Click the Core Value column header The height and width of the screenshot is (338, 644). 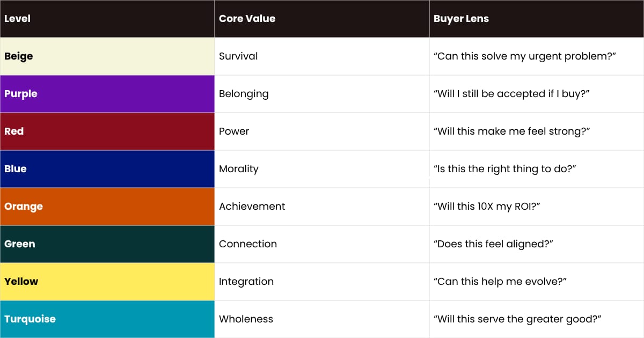click(x=247, y=19)
